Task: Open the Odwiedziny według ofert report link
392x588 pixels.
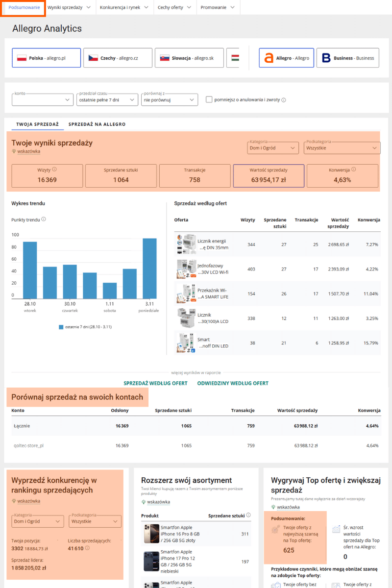Action: [x=233, y=383]
